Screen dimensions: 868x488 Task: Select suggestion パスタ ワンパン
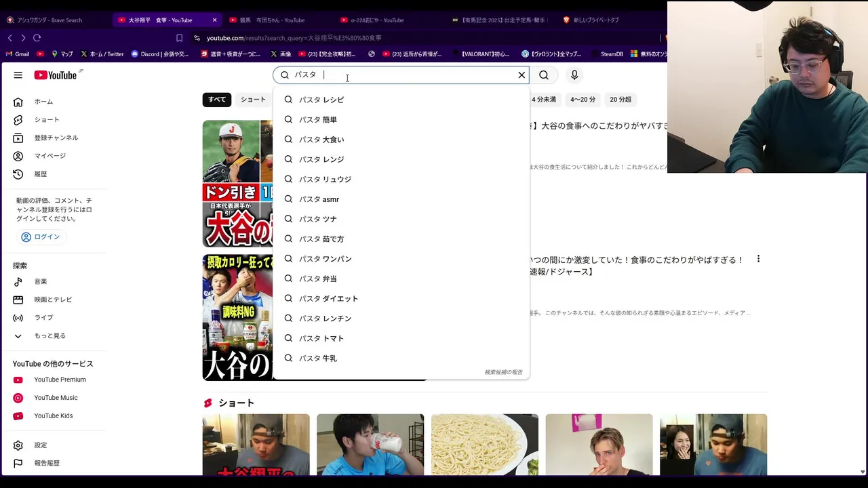[401, 259]
